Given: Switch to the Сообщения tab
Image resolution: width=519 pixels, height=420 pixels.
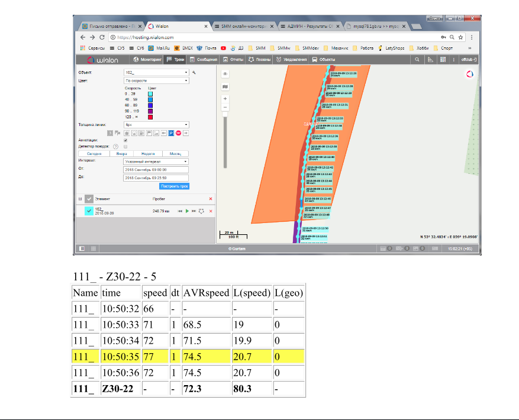Looking at the screenshot, I should pyautogui.click(x=205, y=60).
